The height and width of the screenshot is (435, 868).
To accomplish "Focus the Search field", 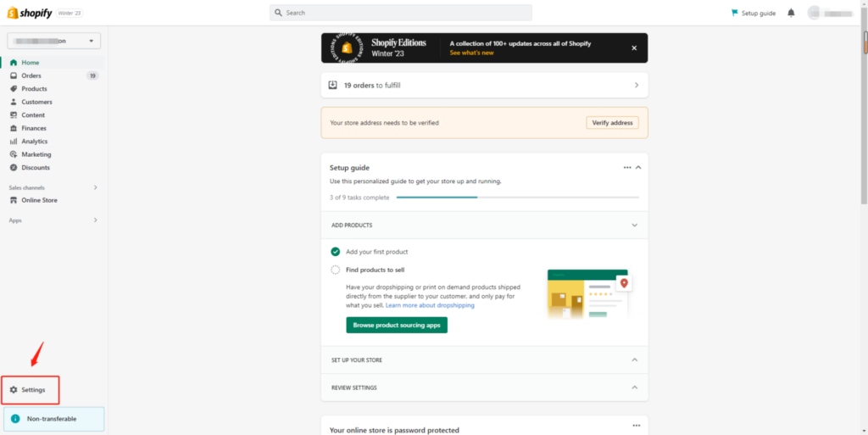I will click(401, 12).
